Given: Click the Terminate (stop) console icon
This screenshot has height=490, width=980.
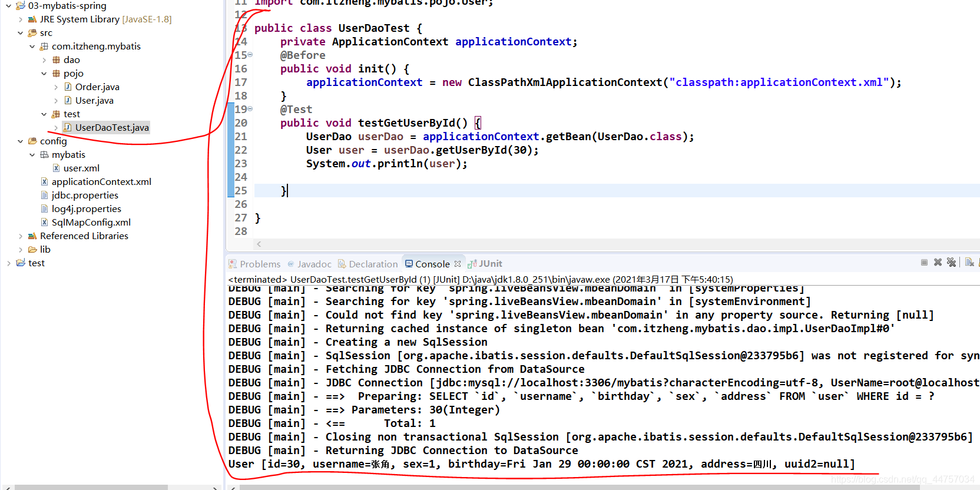Looking at the screenshot, I should 924,263.
